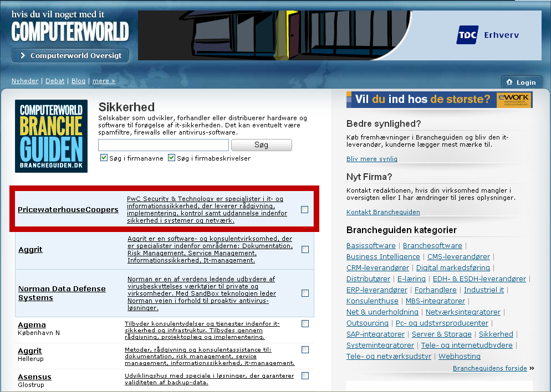Open Branchesoftware category

(432, 246)
